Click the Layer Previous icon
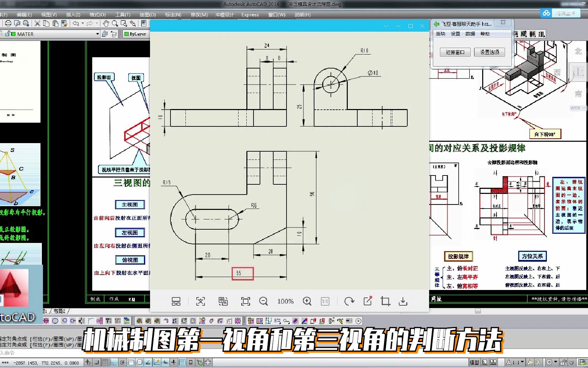This screenshot has height=368, width=588. click(x=114, y=34)
